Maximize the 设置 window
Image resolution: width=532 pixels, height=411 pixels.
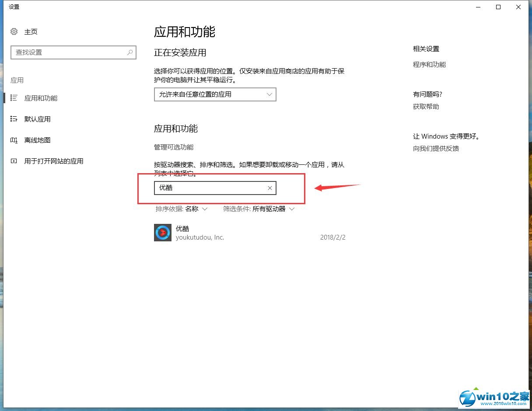(x=498, y=7)
